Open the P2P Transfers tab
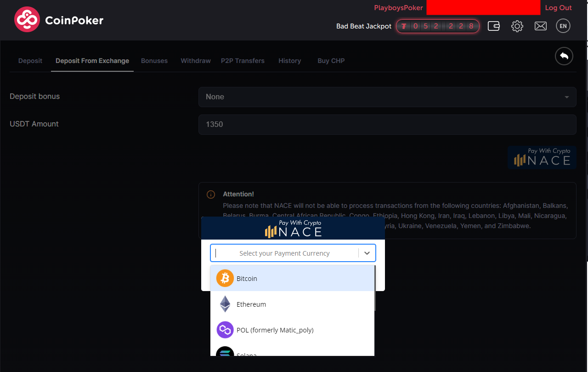The height and width of the screenshot is (372, 588). (x=243, y=61)
